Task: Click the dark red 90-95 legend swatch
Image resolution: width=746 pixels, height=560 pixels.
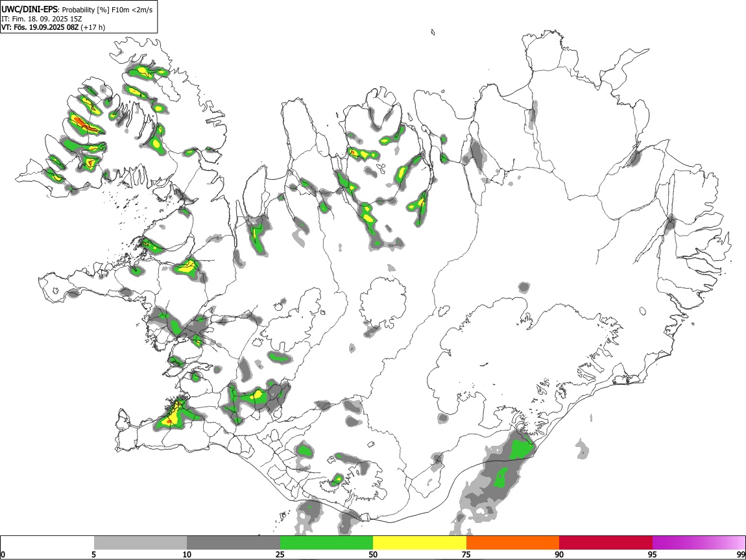Action: [x=606, y=543]
